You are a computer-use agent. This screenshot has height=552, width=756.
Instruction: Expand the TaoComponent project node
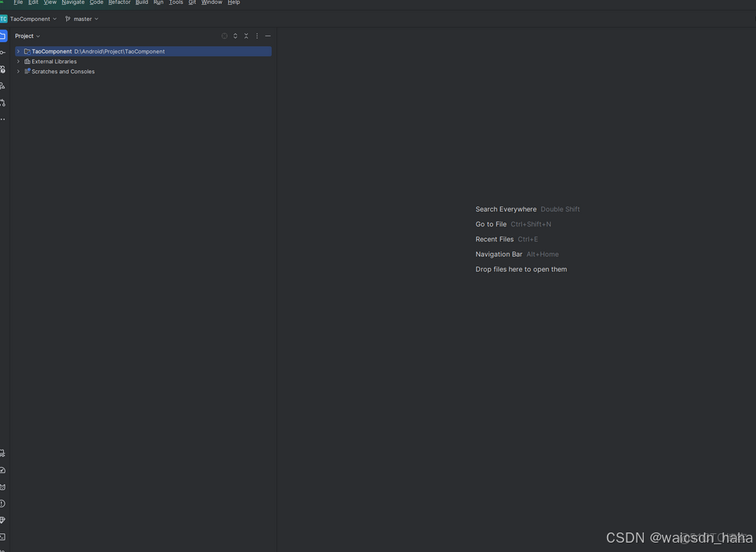pyautogui.click(x=18, y=51)
